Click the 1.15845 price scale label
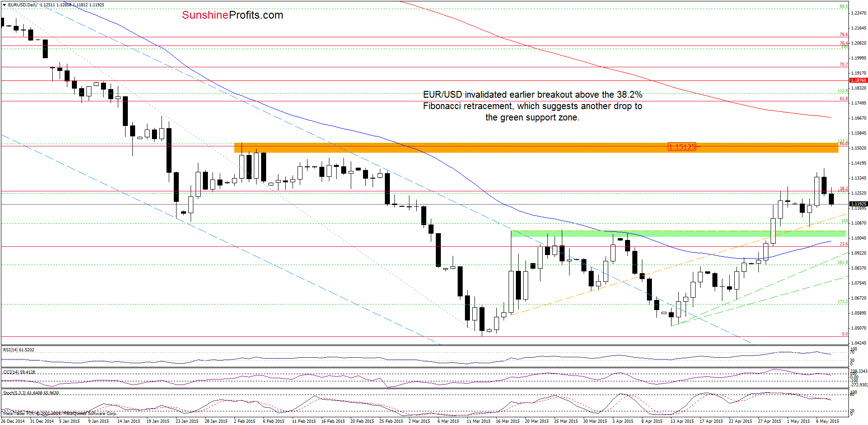 (859, 133)
